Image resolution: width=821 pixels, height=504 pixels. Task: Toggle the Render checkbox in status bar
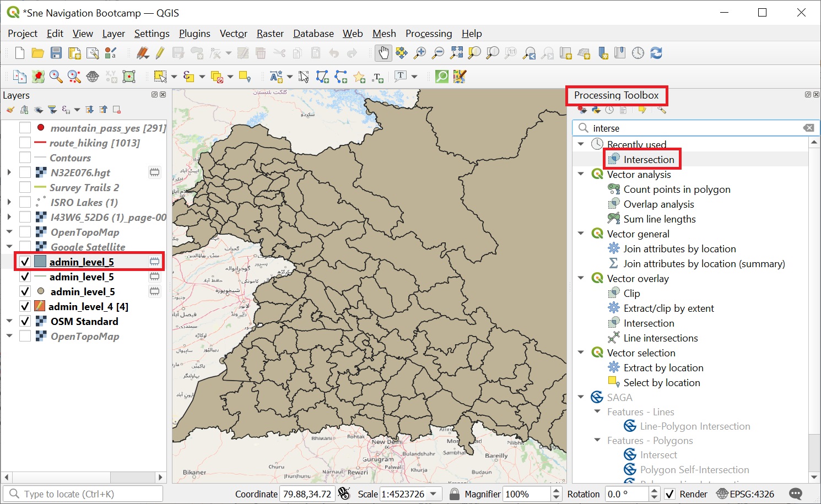click(669, 494)
